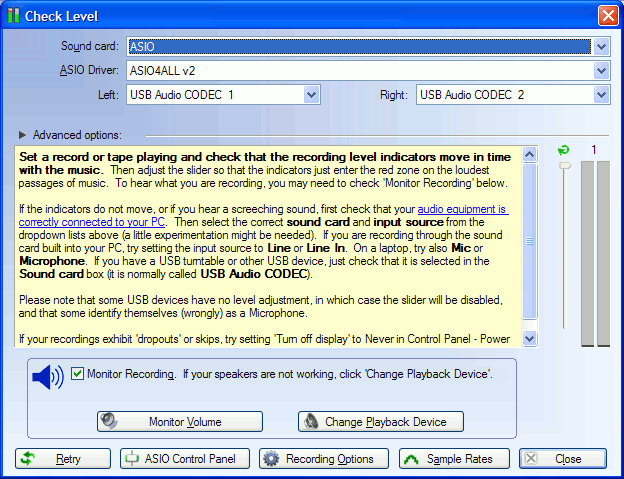Click the Monitor Volume button
Viewport: 624px width, 479px height.
coord(180,421)
